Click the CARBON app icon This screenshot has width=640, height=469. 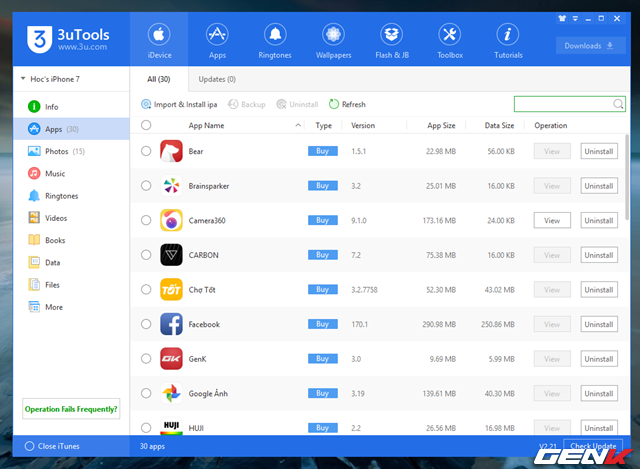pos(171,255)
